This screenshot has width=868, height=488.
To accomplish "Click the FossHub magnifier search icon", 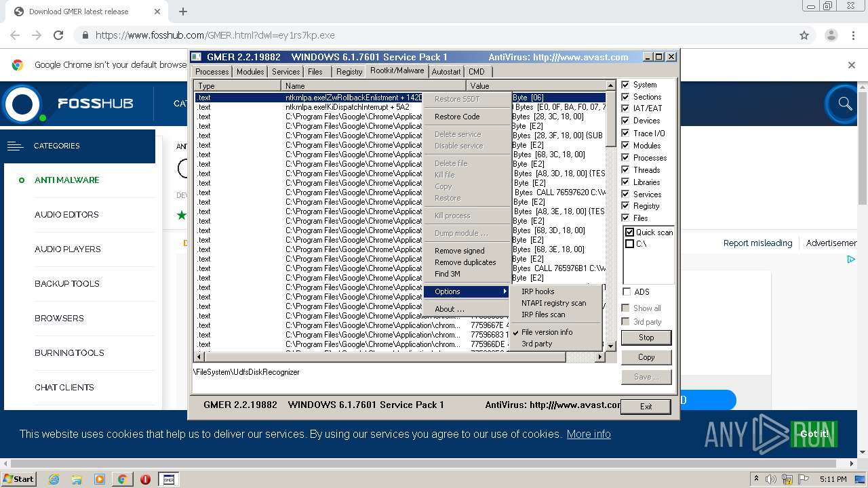I will [x=845, y=104].
